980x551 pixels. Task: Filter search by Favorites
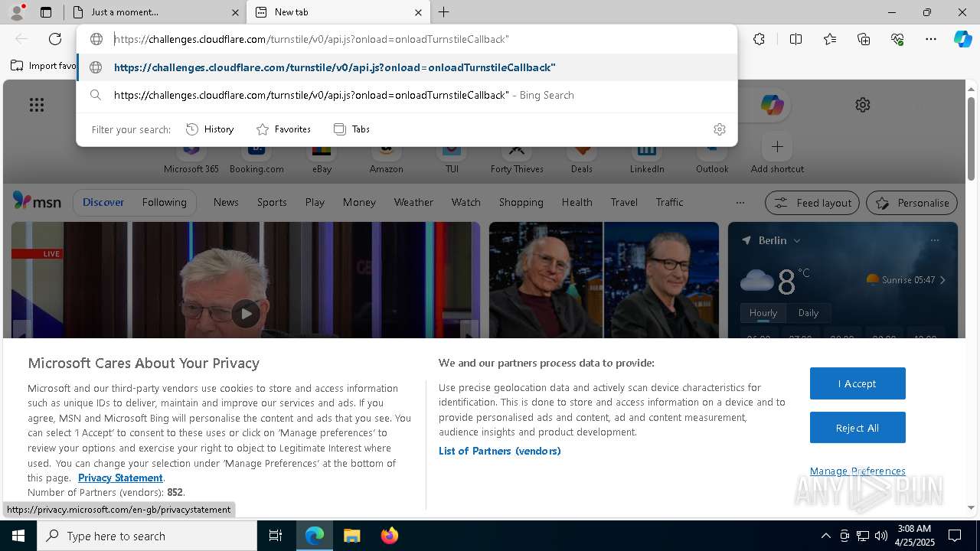point(283,129)
